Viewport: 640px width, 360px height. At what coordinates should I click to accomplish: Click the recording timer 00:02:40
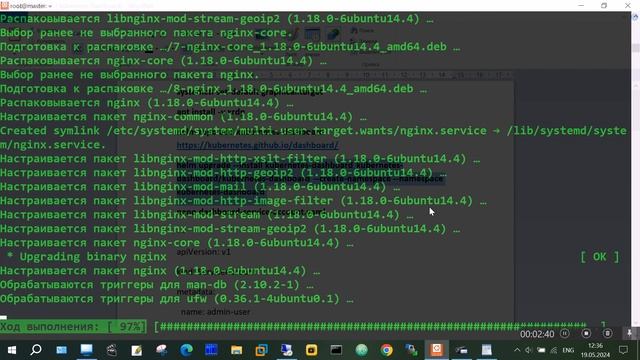point(537,334)
